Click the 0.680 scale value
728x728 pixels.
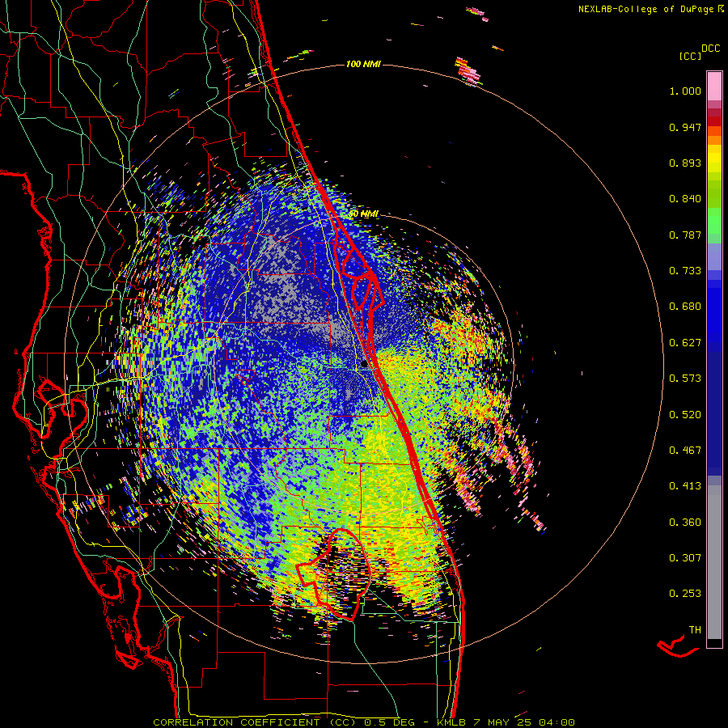click(685, 307)
